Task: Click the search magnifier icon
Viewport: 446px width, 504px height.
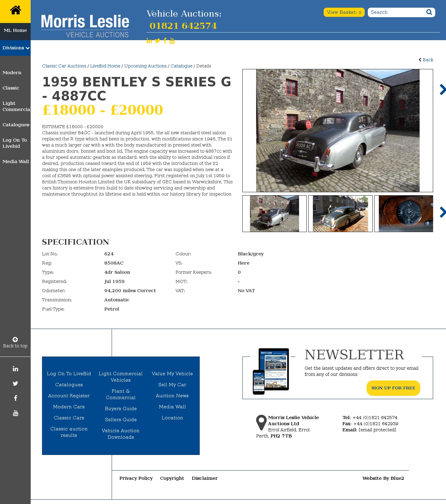Action: click(x=429, y=12)
